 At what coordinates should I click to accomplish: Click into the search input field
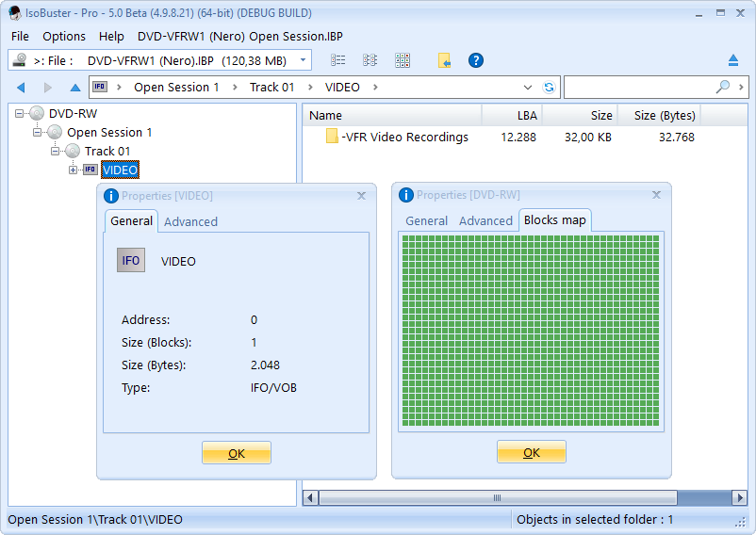click(640, 87)
